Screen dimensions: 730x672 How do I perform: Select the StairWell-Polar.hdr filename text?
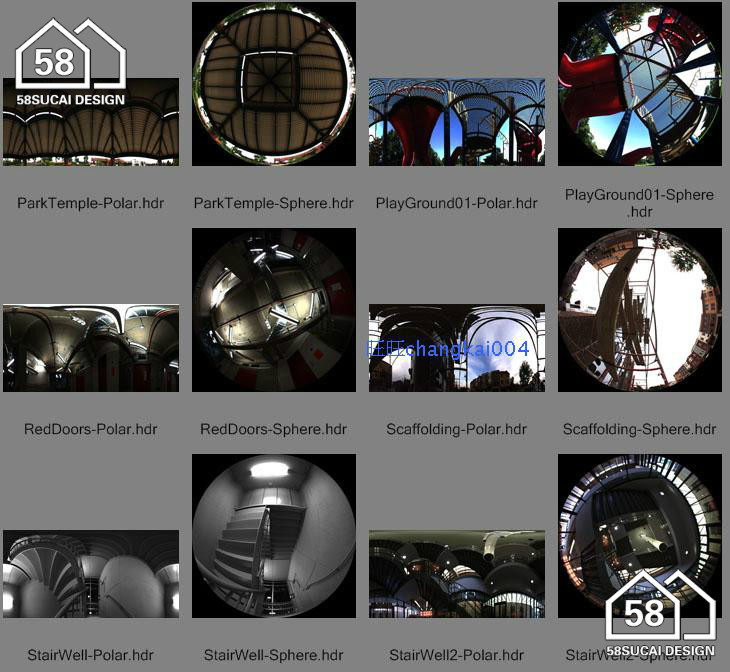(x=91, y=655)
